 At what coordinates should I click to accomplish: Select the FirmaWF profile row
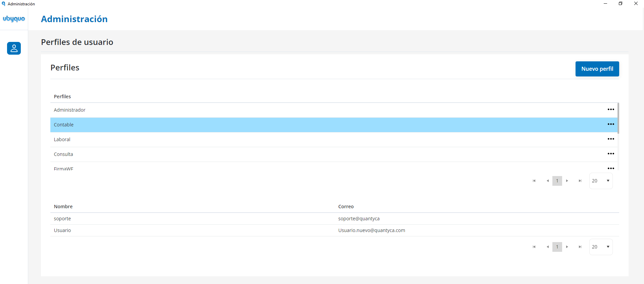point(334,166)
